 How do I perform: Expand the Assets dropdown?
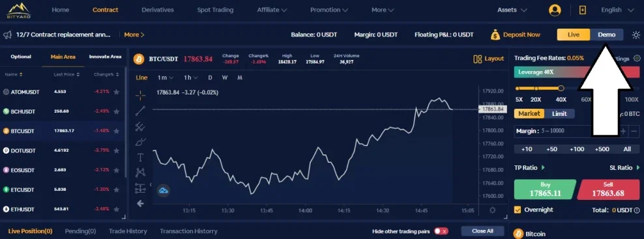(x=512, y=10)
